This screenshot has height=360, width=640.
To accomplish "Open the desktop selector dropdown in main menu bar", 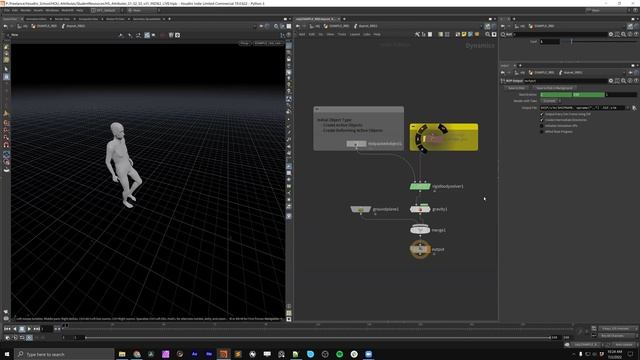I will (x=106, y=10).
